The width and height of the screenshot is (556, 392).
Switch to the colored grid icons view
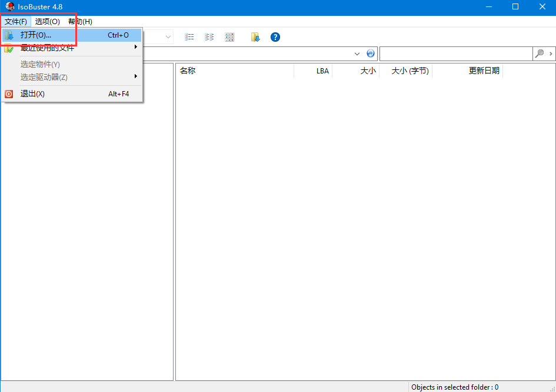coord(229,37)
